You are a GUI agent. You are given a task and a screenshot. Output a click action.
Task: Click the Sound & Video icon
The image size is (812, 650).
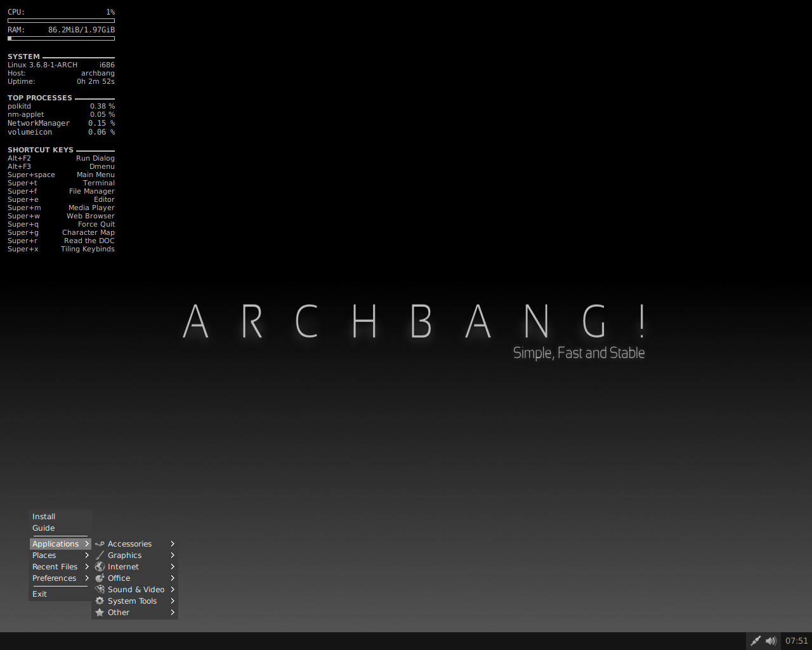100,590
